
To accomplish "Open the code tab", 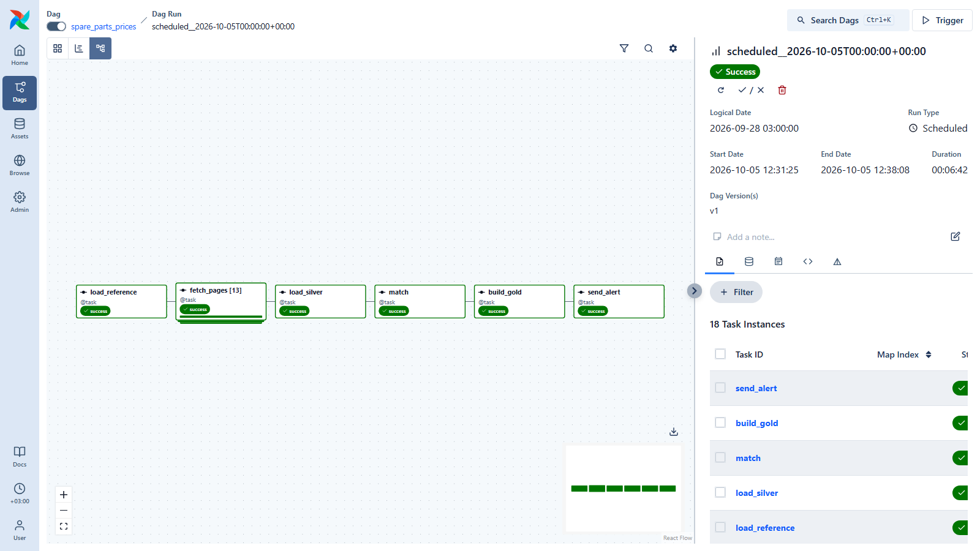I will click(808, 261).
